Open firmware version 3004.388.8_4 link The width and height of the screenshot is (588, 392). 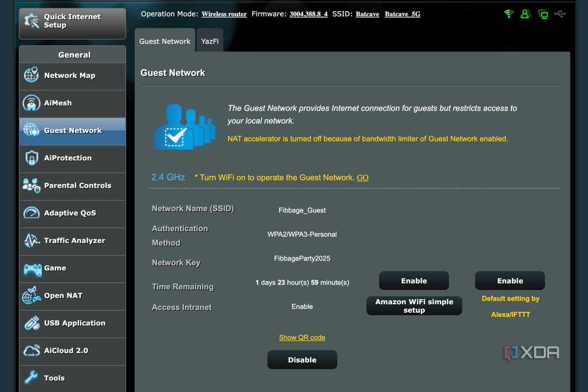(308, 14)
